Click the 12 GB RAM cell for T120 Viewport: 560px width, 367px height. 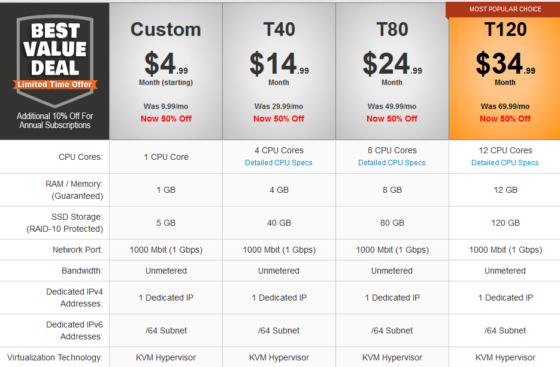[505, 190]
